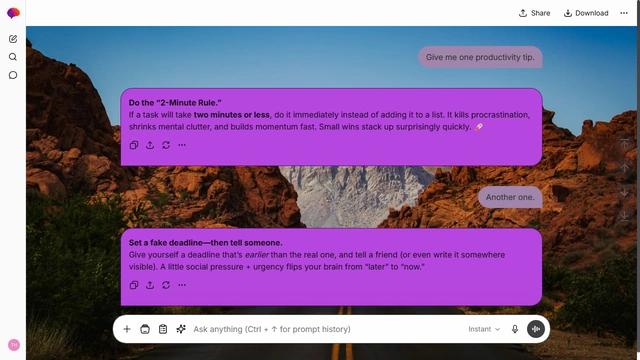Viewport: 640px width, 360px height.
Task: Copy the fake deadline response
Action: (134, 285)
